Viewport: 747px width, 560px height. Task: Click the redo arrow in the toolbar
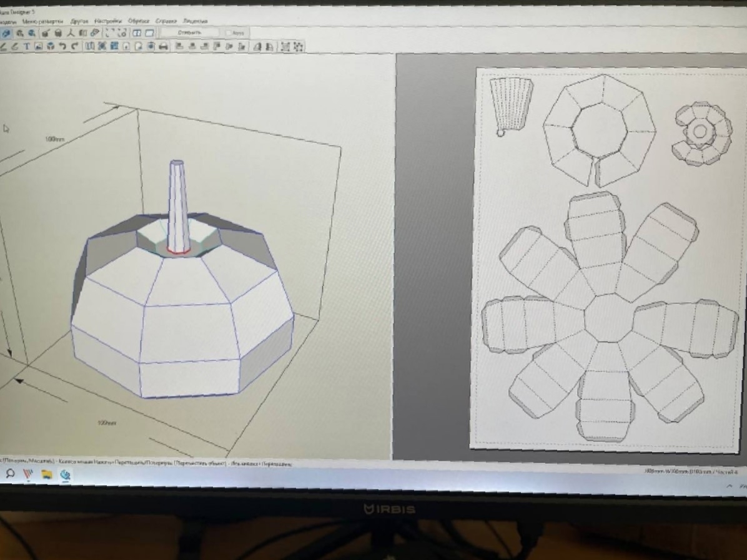pyautogui.click(x=75, y=46)
